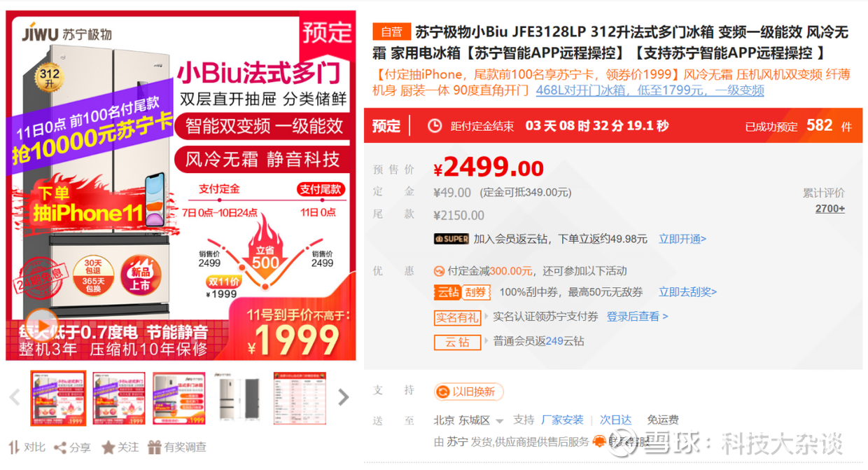
Task: Click 立即去刮奖 coupon link
Action: pyautogui.click(x=687, y=292)
